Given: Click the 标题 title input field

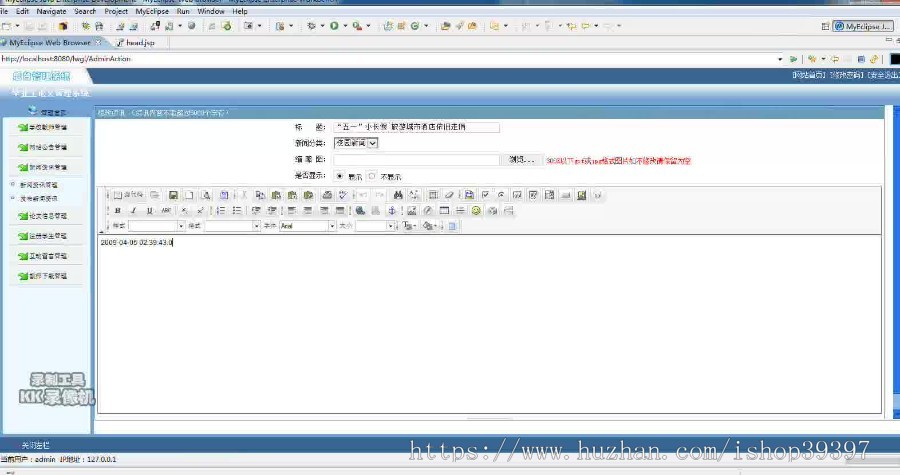Looking at the screenshot, I should point(416,127).
